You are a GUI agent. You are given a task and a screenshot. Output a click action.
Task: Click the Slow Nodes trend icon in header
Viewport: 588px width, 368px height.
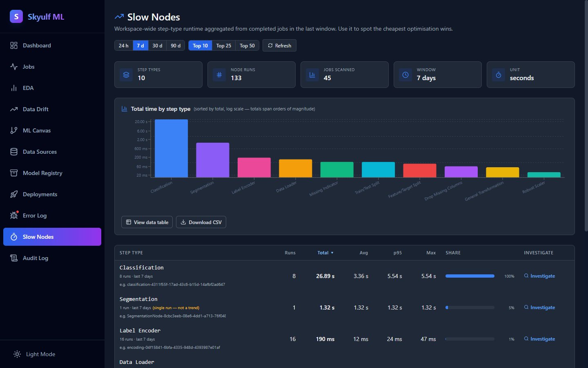pyautogui.click(x=119, y=17)
